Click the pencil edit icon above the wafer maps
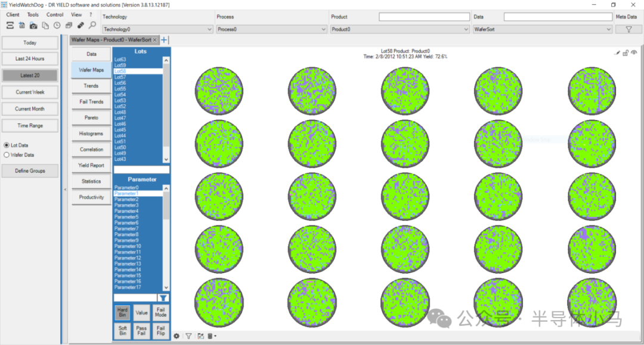The height and width of the screenshot is (345, 644). click(617, 53)
